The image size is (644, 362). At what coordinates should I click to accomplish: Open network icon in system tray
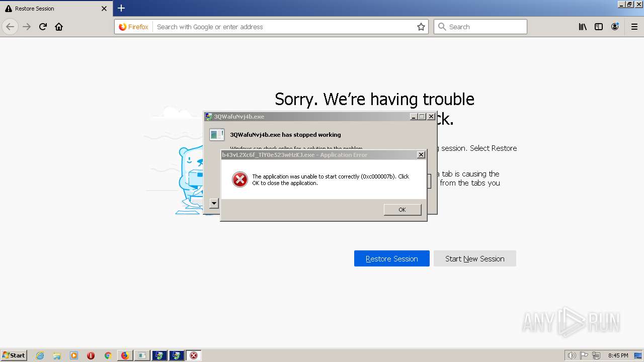coord(596,355)
